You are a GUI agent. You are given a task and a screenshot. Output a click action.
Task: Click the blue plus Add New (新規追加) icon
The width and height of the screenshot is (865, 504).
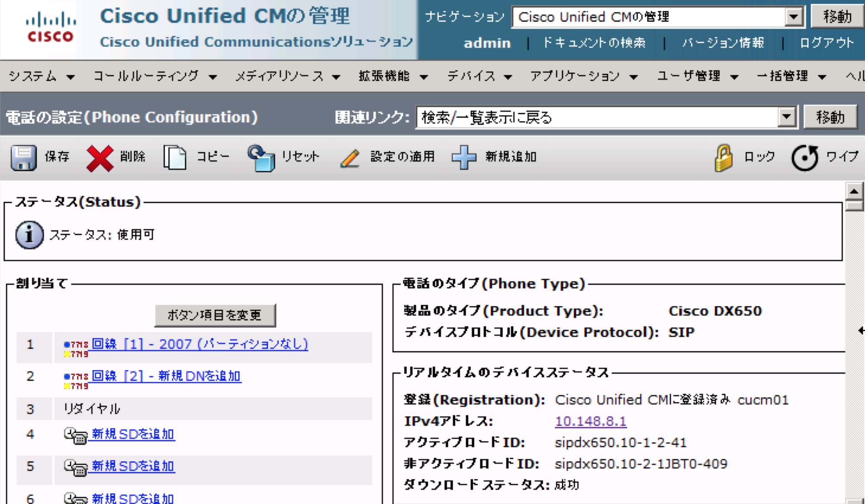tap(464, 157)
